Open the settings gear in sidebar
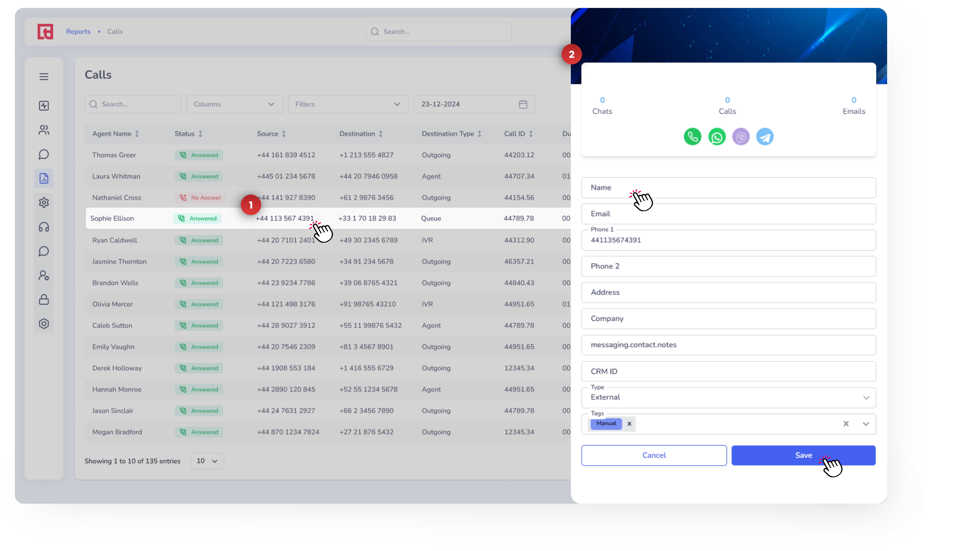The width and height of the screenshot is (980, 551). 44,203
